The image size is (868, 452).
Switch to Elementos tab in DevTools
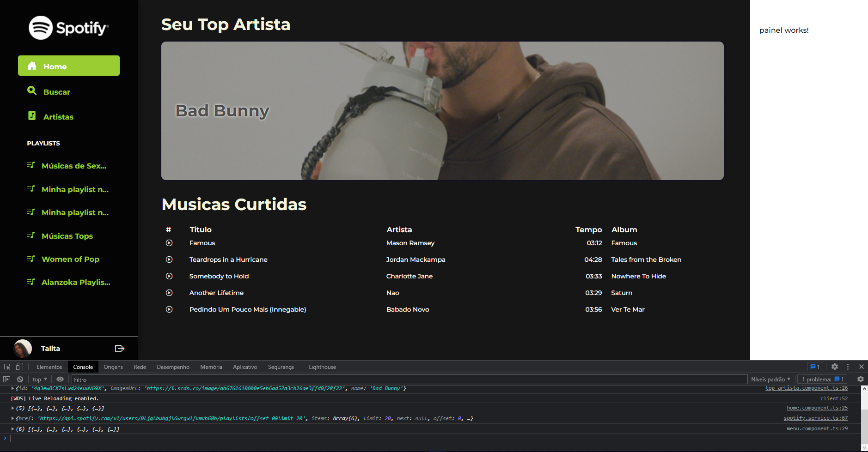[x=49, y=367]
